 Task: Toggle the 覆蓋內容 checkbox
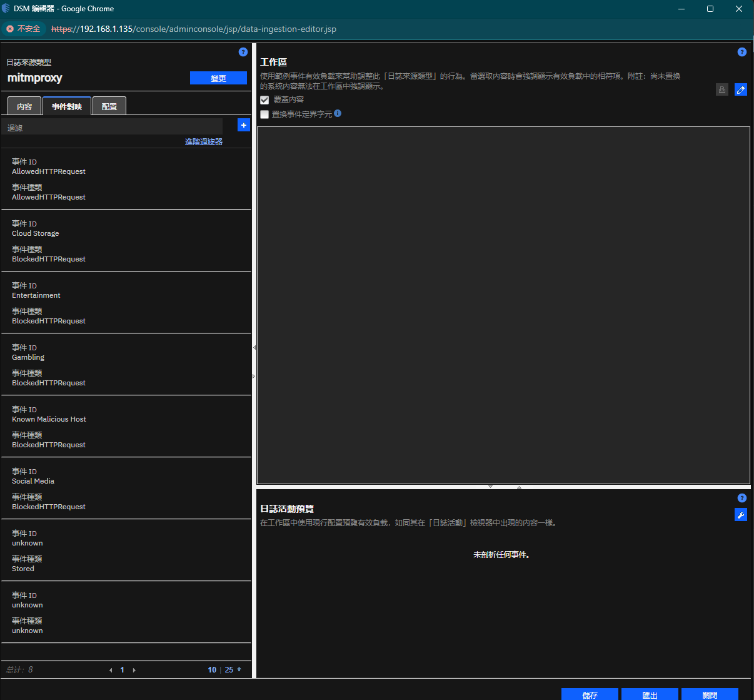[x=264, y=100]
